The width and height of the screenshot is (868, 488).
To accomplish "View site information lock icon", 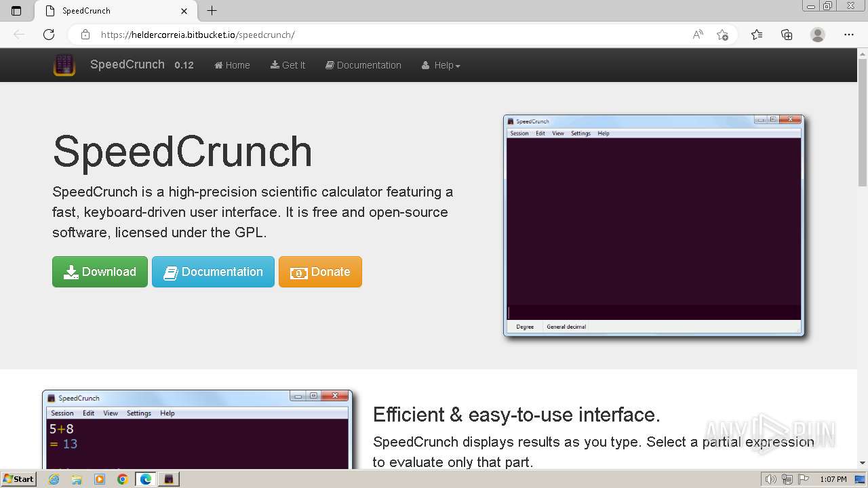I will click(85, 35).
